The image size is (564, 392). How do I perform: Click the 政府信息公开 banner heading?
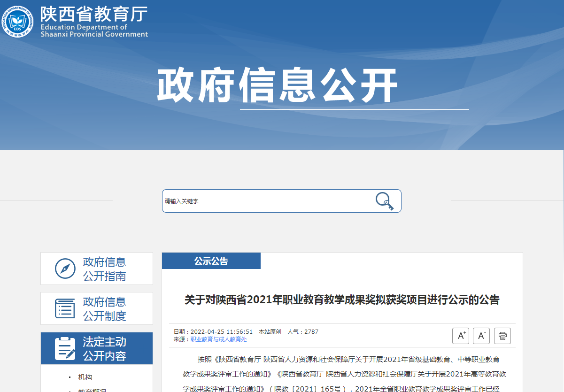(277, 86)
